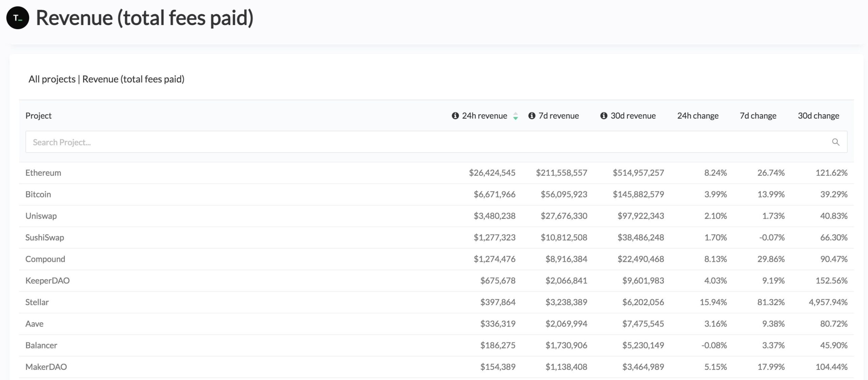868x380 pixels.
Task: Sort by the 24h change column
Action: click(x=698, y=116)
